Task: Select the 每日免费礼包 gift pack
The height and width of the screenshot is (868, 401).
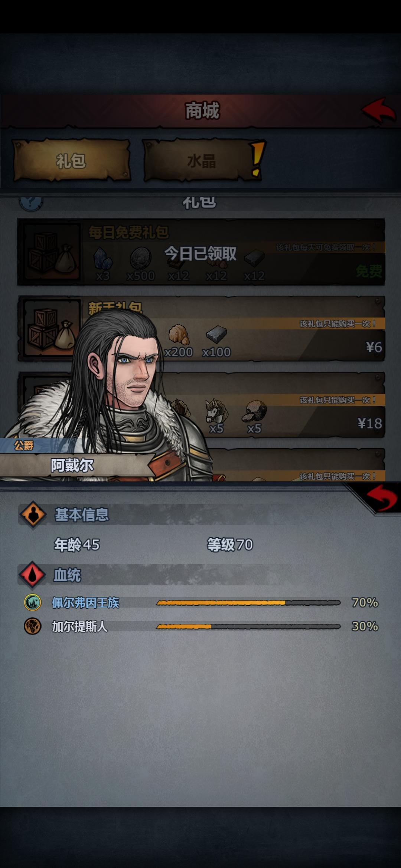Action: (201, 252)
